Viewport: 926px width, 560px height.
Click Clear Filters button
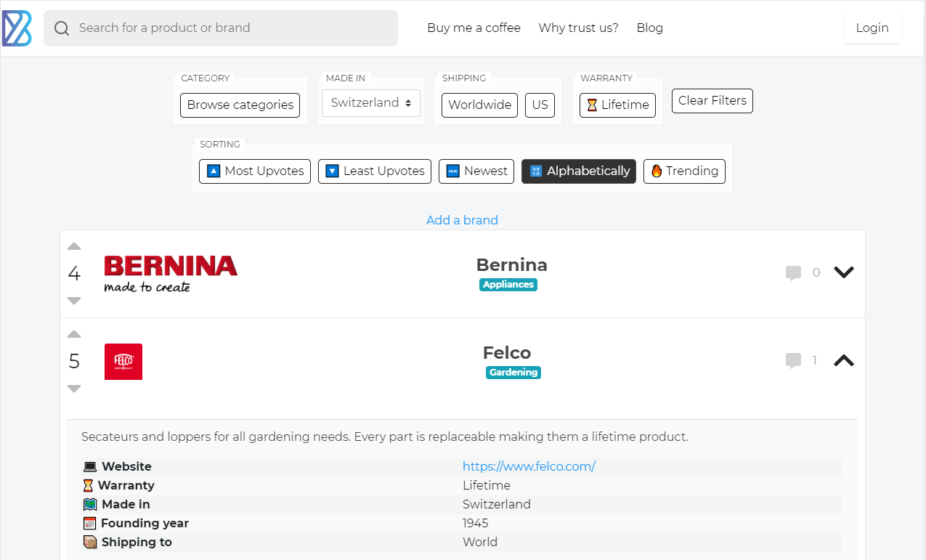pyautogui.click(x=712, y=101)
